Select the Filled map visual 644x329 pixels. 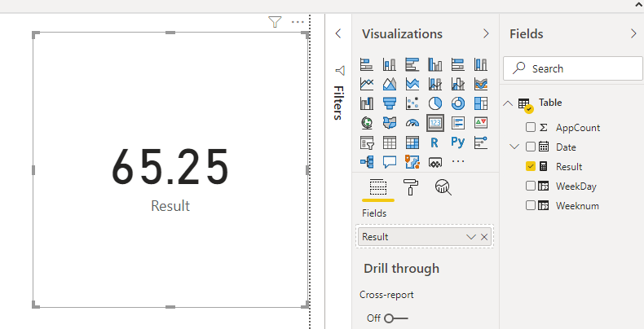click(390, 123)
